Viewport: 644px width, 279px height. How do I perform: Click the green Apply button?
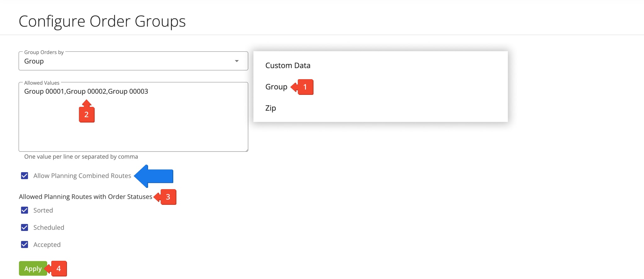coord(33,269)
